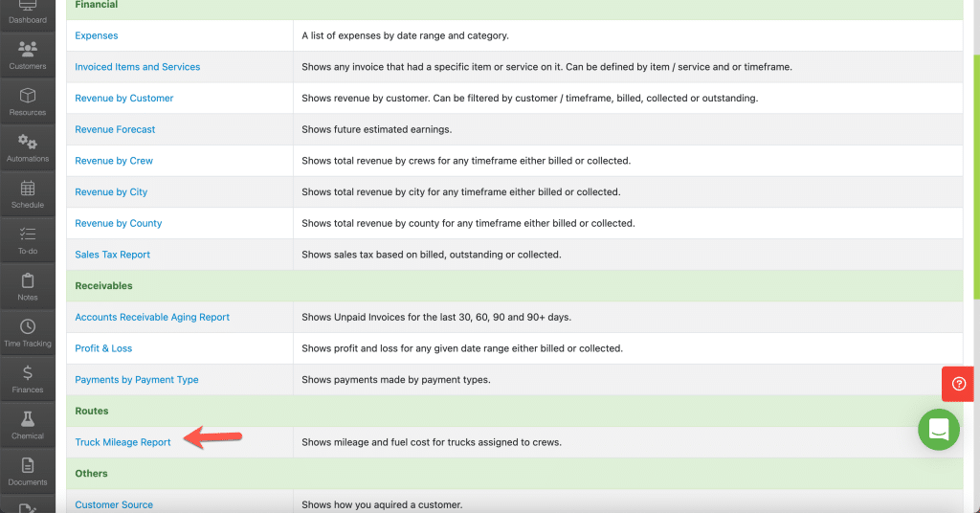View Accounts Receivable Aging Report
The width and height of the screenshot is (980, 513).
[152, 318]
